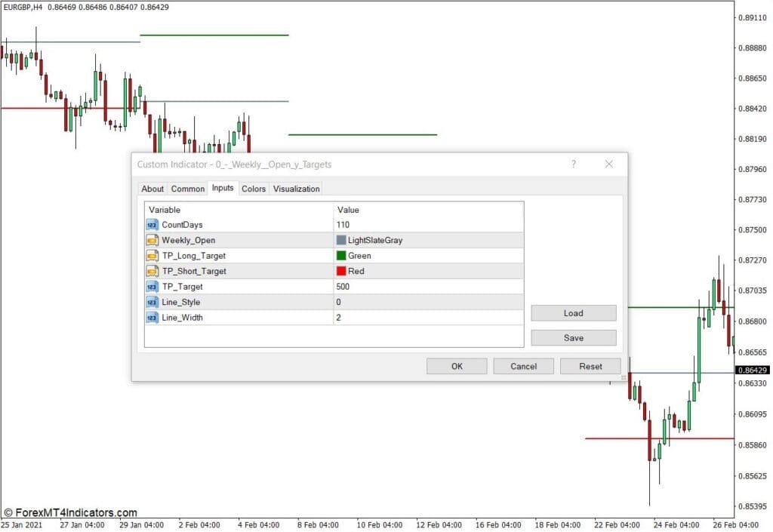Select the Visualization tab
The height and width of the screenshot is (532, 773).
(296, 189)
